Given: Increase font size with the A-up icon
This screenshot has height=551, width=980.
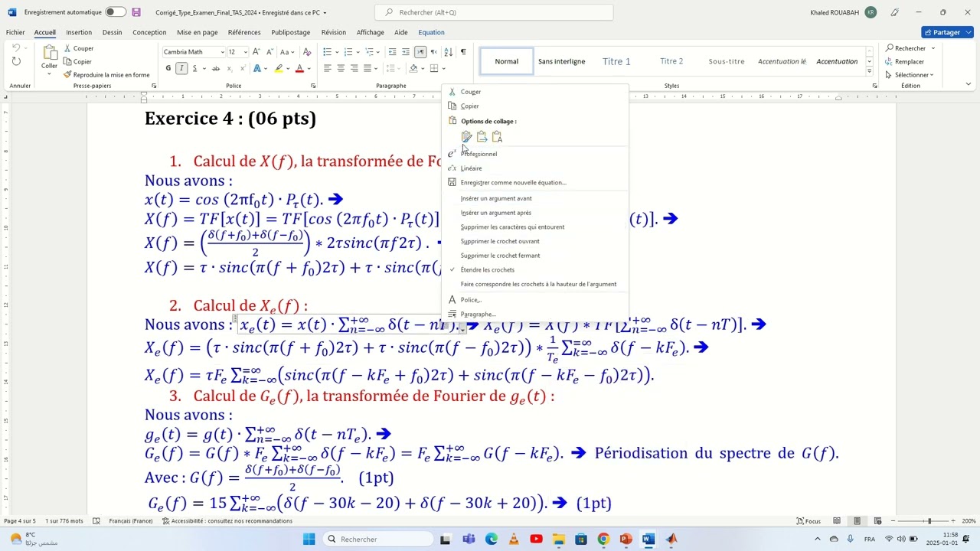Looking at the screenshot, I should [x=256, y=52].
